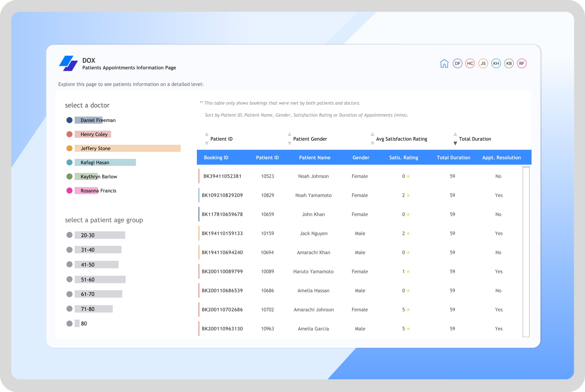Click the Rosanna Francis bar
This screenshot has width=585, height=392.
(x=86, y=191)
